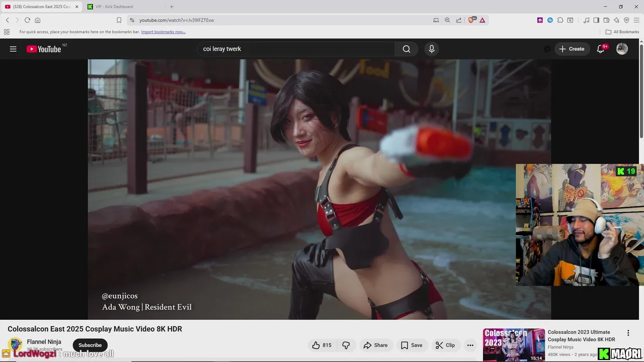
Task: Open options menu for Colossalcon 2023 suggestion
Action: point(628,333)
